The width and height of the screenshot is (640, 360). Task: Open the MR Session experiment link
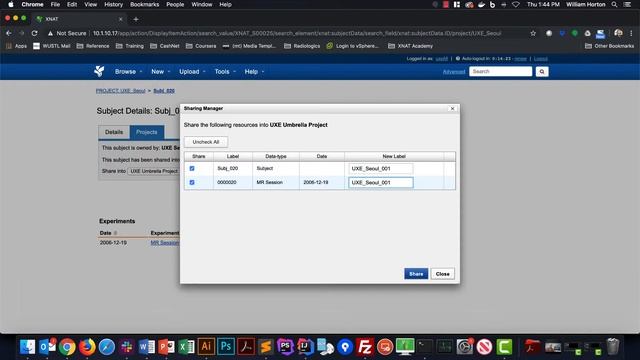click(x=165, y=242)
